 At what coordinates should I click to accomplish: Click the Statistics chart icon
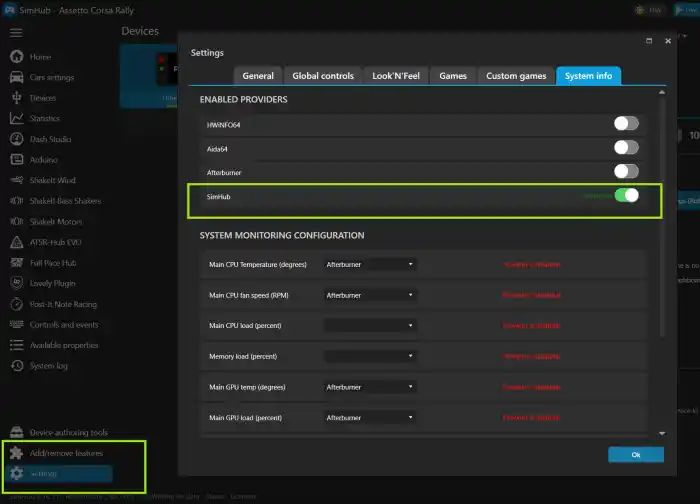pyautogui.click(x=17, y=118)
